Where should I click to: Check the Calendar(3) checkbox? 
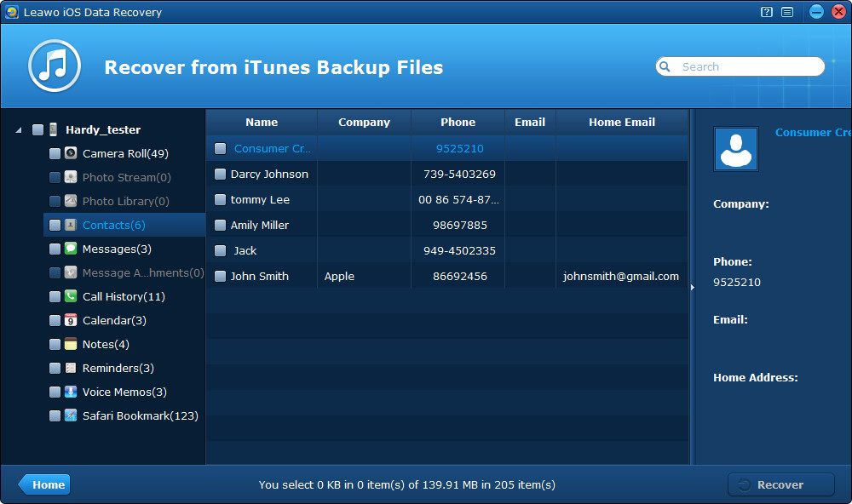pyautogui.click(x=55, y=320)
